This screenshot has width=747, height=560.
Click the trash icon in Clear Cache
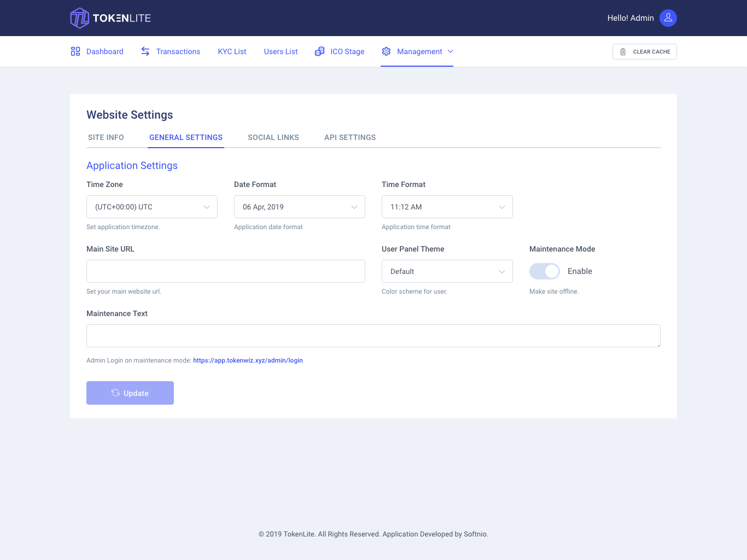point(623,52)
